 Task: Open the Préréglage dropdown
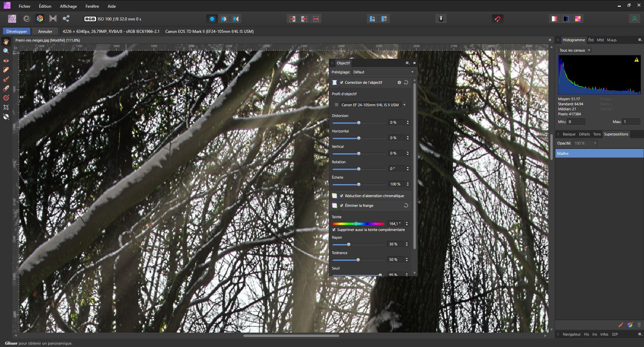click(383, 72)
